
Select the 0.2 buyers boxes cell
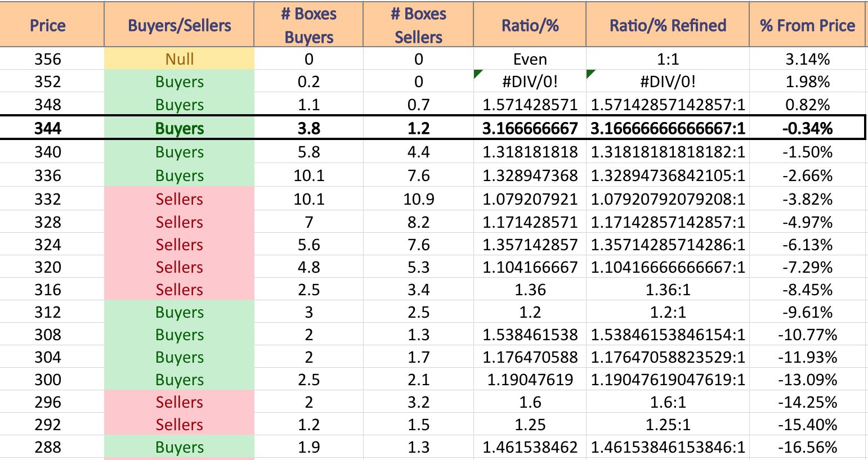(x=308, y=82)
